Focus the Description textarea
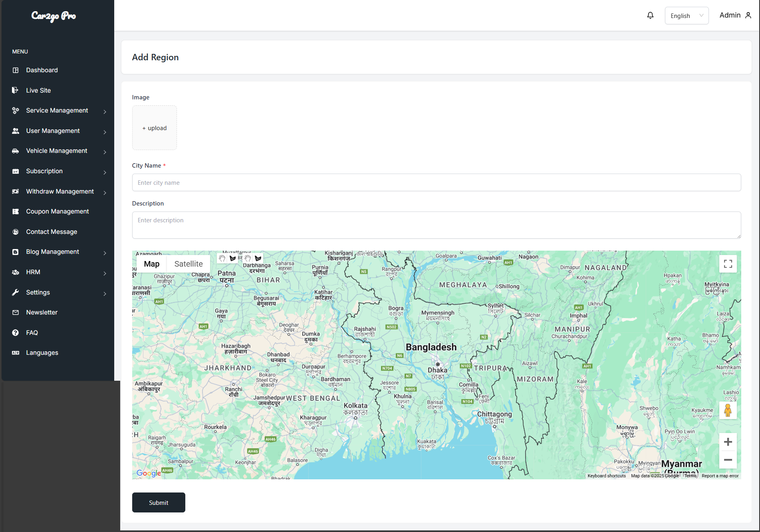Screen dimensions: 760x532 [x=437, y=225]
